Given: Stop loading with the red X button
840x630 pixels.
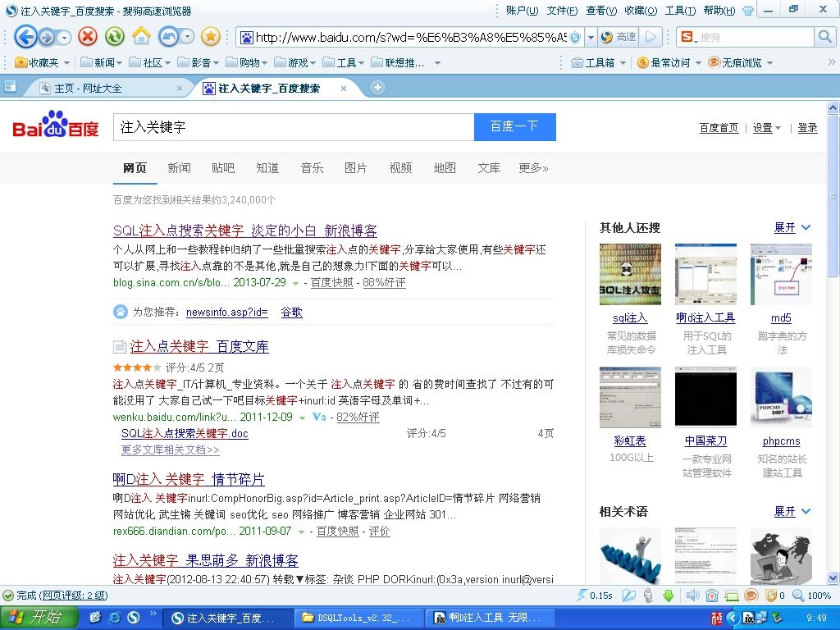Looking at the screenshot, I should click(88, 37).
